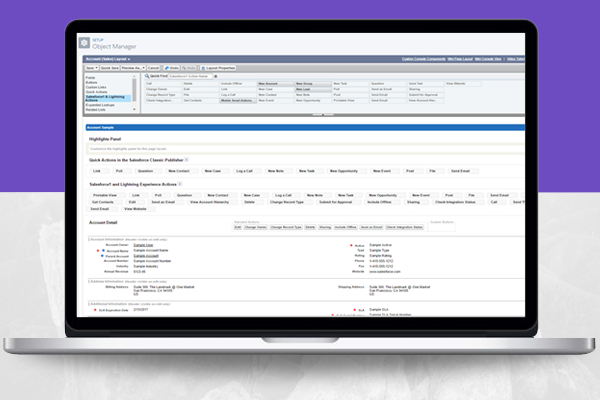Click Quick Save in the toolbar
600x400 pixels.
tap(110, 68)
